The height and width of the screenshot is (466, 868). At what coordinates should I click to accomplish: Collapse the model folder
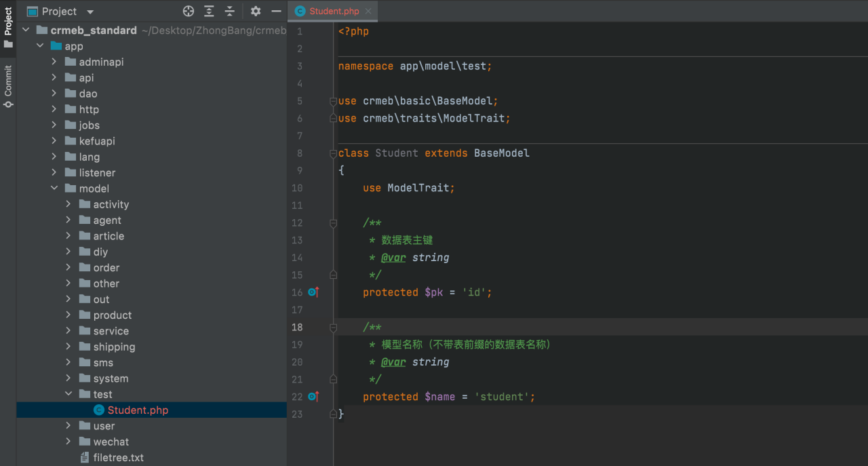pos(54,189)
